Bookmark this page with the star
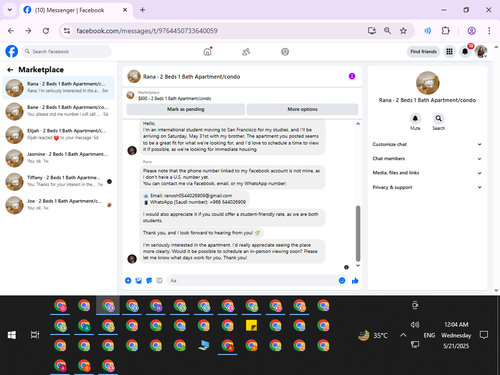The width and height of the screenshot is (500, 375). (403, 31)
